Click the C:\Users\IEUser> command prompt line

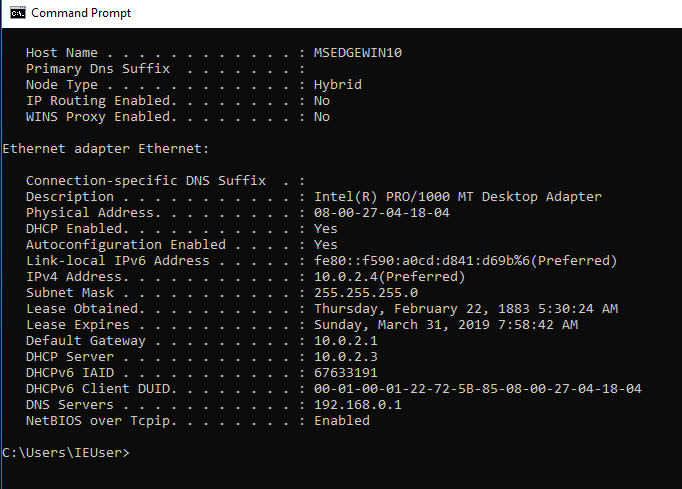tap(66, 453)
